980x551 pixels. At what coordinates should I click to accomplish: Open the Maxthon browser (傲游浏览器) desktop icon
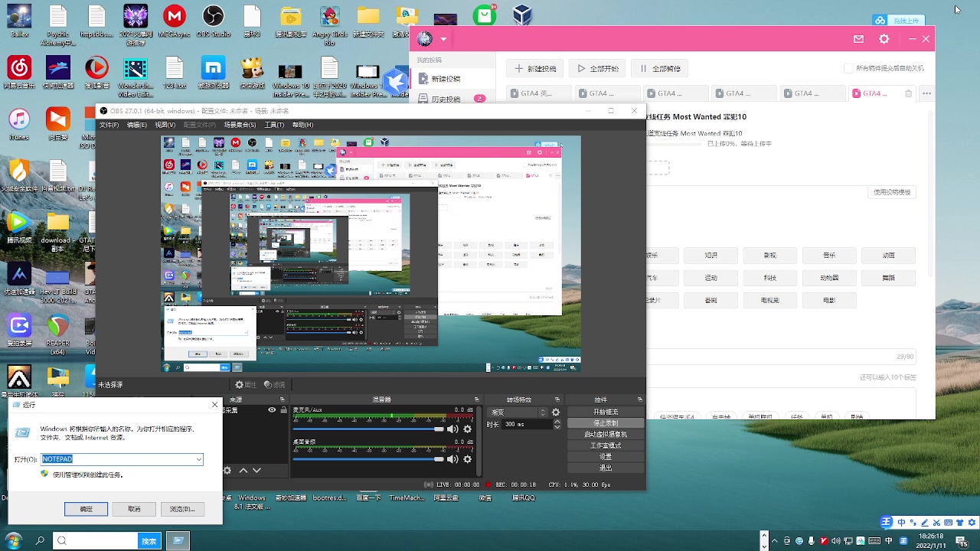point(214,73)
